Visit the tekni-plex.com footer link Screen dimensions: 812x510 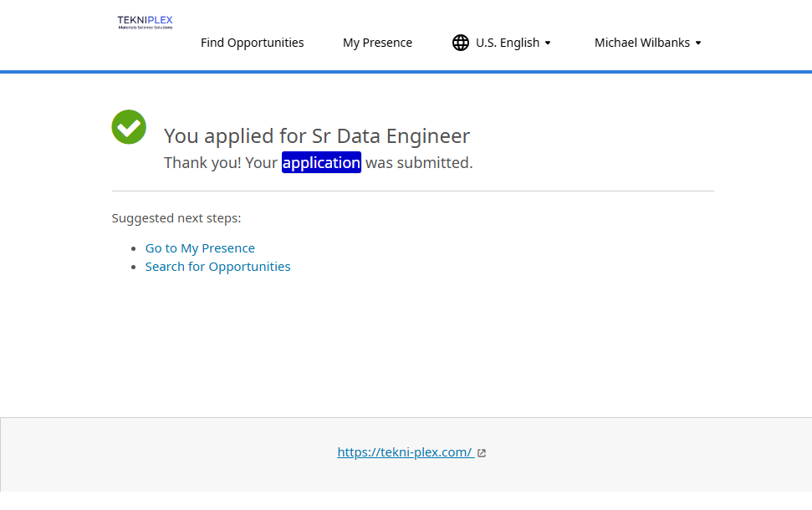click(x=405, y=452)
